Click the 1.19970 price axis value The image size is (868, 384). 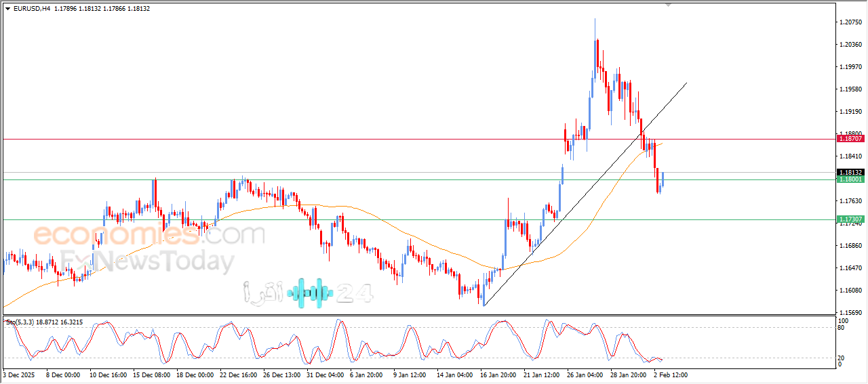(850, 67)
